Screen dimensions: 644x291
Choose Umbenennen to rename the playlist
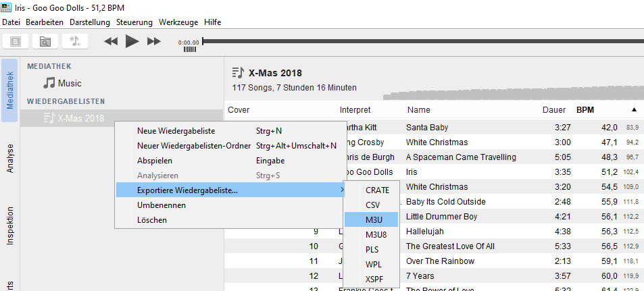click(162, 205)
